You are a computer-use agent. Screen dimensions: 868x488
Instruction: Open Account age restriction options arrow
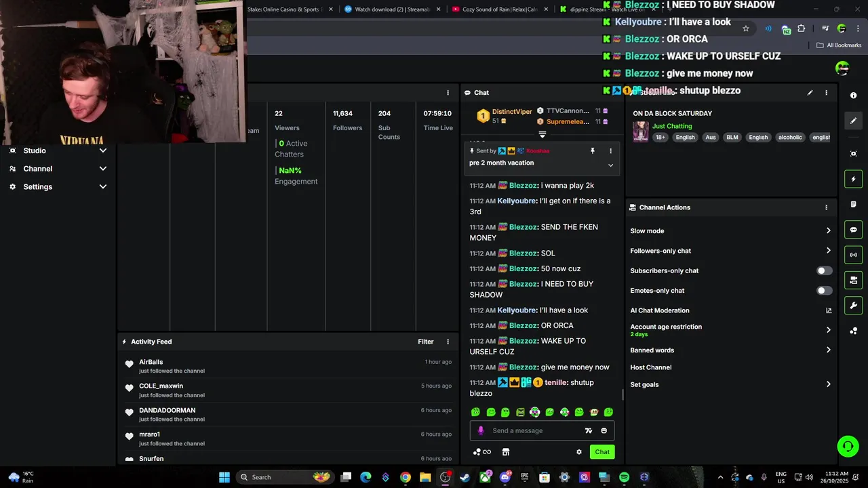tap(828, 330)
